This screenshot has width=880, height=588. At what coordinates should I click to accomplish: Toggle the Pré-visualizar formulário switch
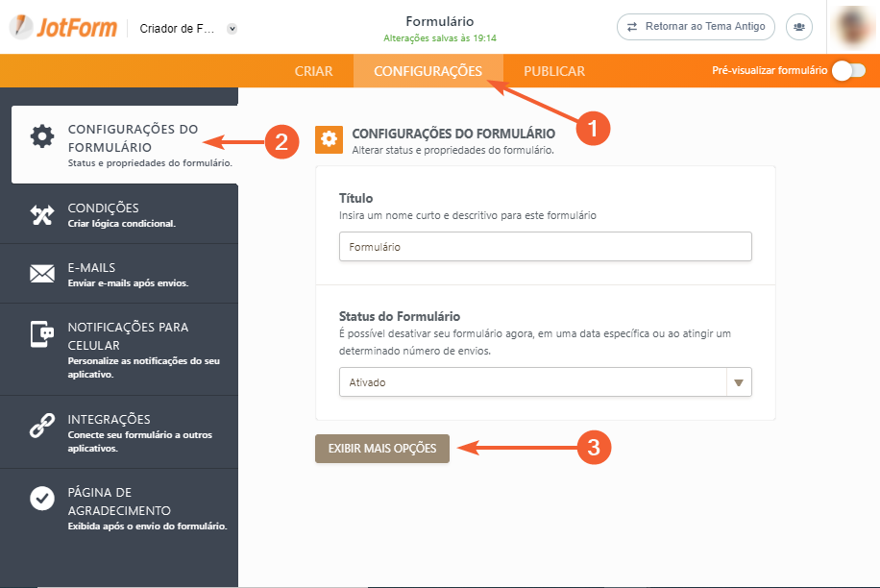pyautogui.click(x=842, y=70)
